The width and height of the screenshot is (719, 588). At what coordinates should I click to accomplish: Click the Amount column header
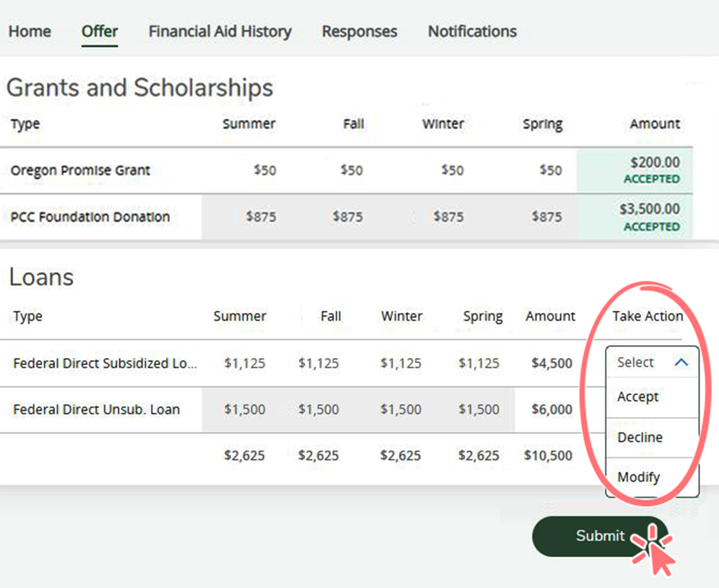654,124
